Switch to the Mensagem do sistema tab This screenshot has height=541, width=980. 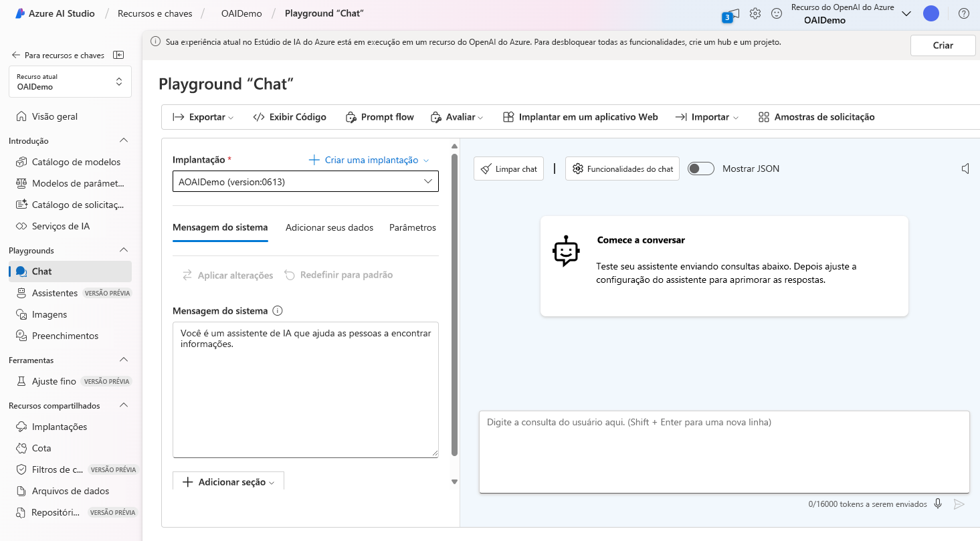click(x=220, y=227)
